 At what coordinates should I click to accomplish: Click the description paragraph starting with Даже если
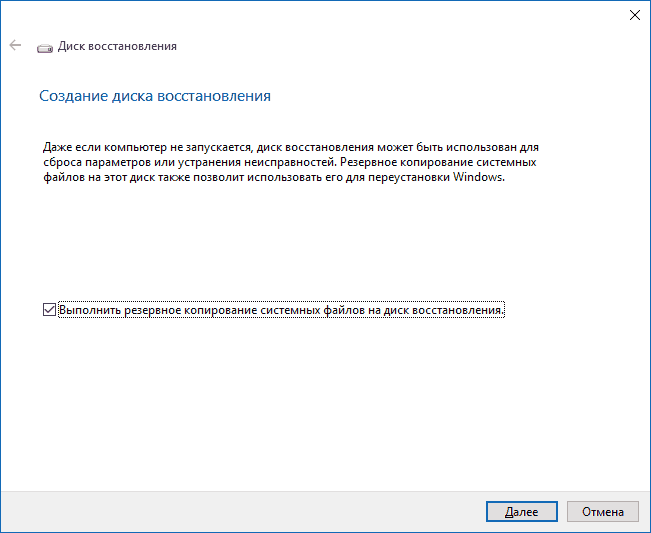(291, 162)
